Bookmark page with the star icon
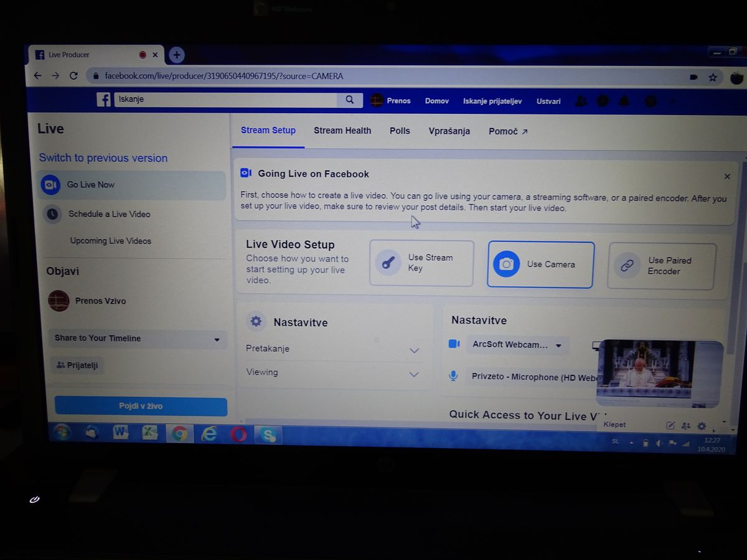This screenshot has width=747, height=560. point(713,77)
